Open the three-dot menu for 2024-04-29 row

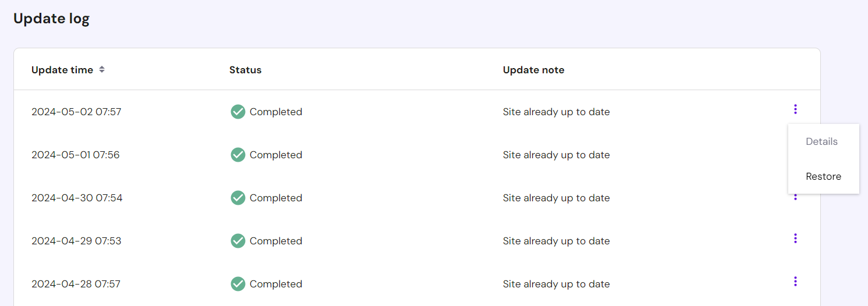pos(795,239)
